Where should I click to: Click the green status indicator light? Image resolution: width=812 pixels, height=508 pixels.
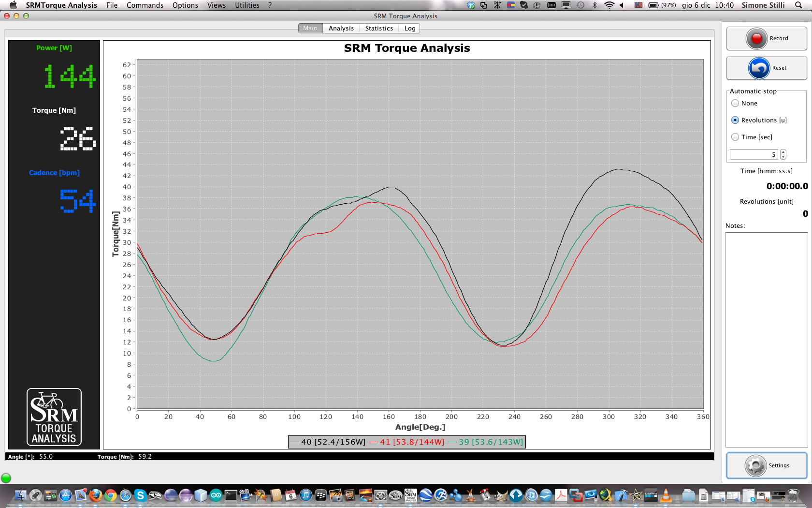tap(6, 478)
